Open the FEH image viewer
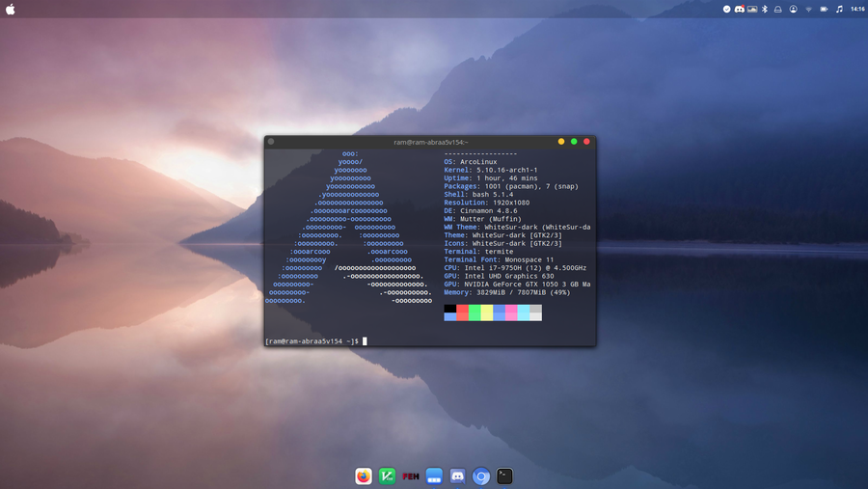Viewport: 868px width, 489px height. click(411, 476)
